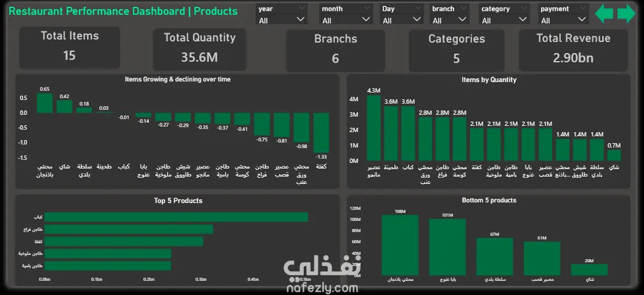The image size is (644, 295).
Task: Click the Top 5 Products chart title
Action: coord(178,201)
